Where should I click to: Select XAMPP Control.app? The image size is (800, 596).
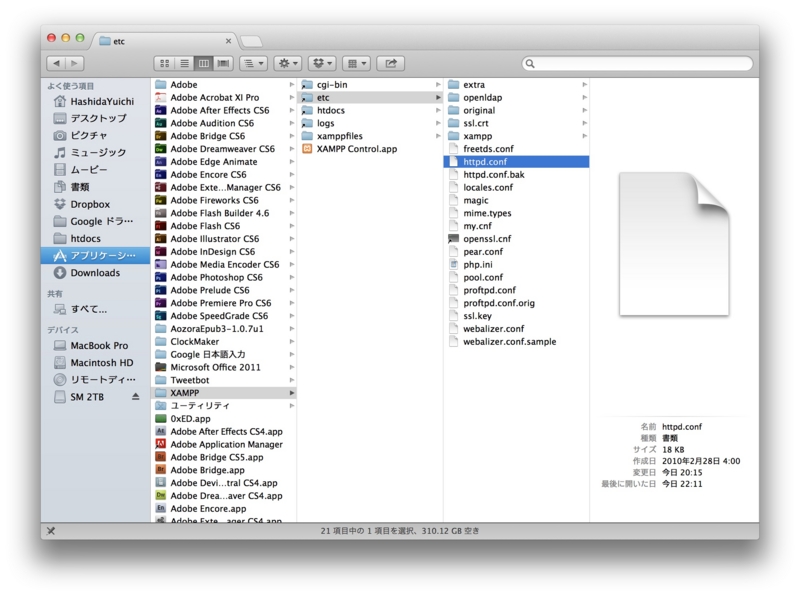(370, 149)
